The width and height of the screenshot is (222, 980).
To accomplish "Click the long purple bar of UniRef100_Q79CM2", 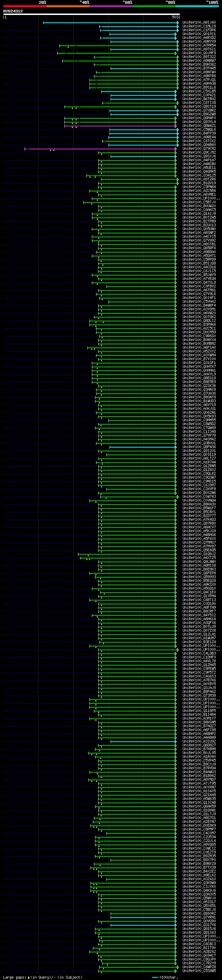I will point(101,149).
